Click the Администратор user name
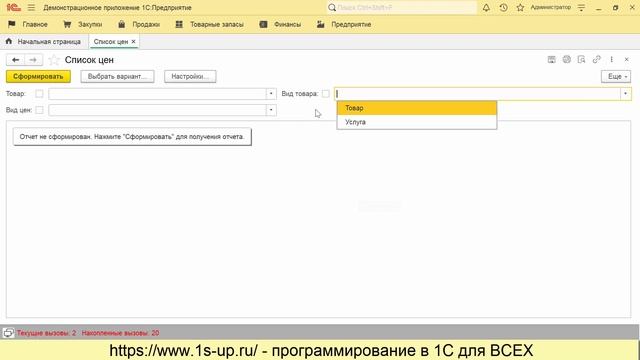Screen dimensions: 640x360 click(x=551, y=7)
